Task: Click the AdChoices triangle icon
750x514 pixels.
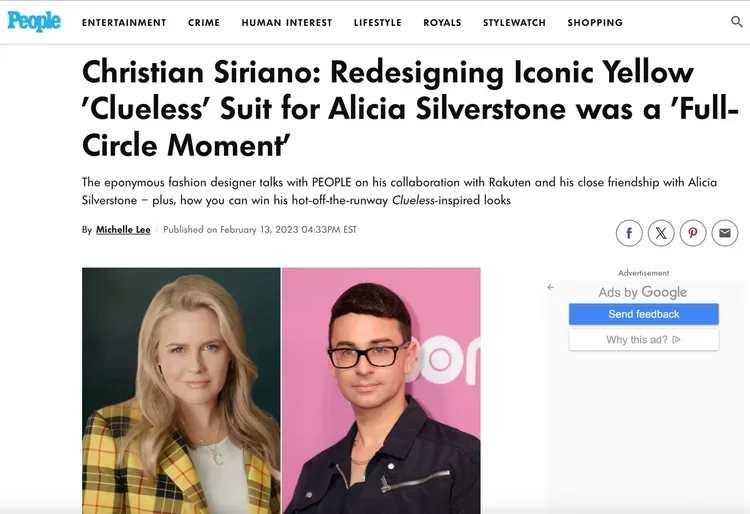Action: [676, 340]
